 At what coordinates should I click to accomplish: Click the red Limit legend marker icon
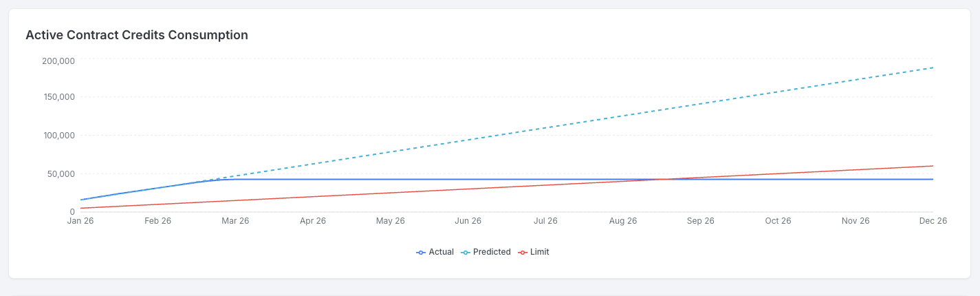(x=523, y=253)
